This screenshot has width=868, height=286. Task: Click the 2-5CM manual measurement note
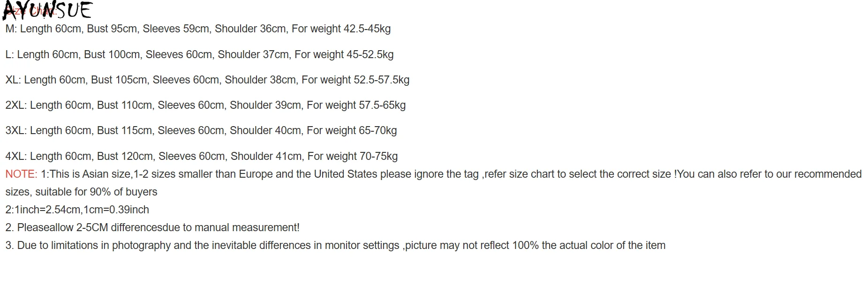click(x=152, y=228)
